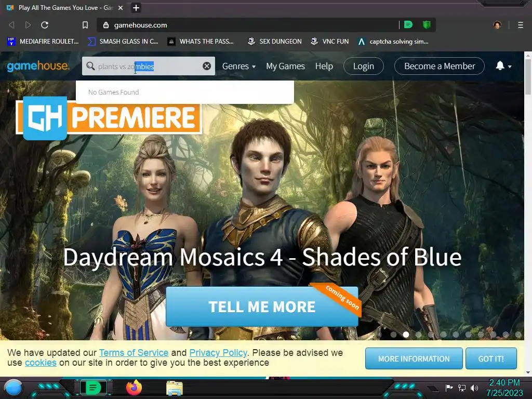532x399 pixels.
Task: Click the No Games Found result text
Action: point(114,92)
